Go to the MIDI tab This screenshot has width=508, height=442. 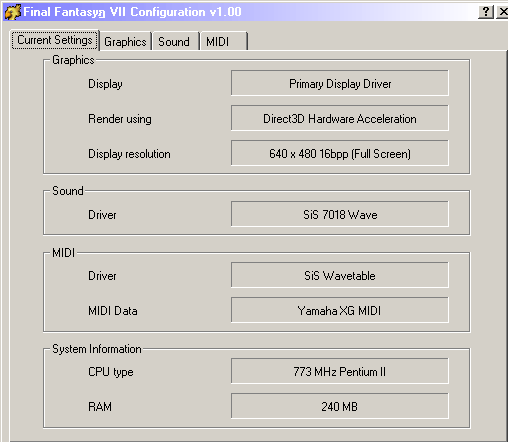pyautogui.click(x=223, y=42)
